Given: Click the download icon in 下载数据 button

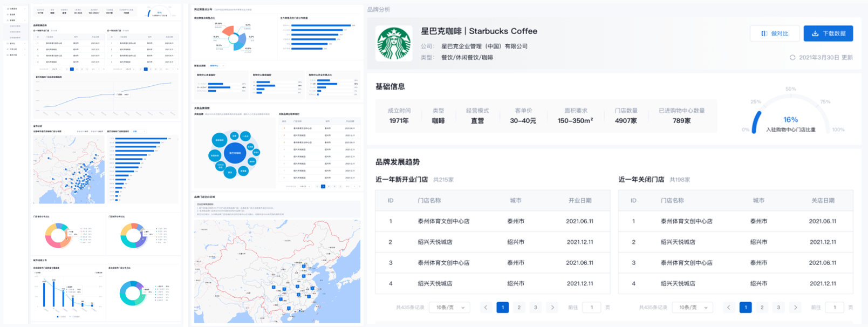Looking at the screenshot, I should click(x=815, y=33).
